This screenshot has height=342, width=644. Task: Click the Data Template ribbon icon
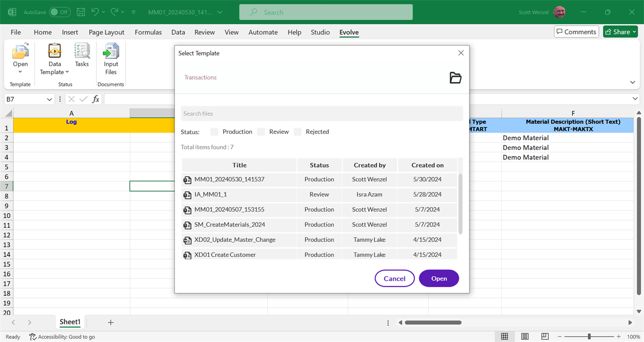54,52
